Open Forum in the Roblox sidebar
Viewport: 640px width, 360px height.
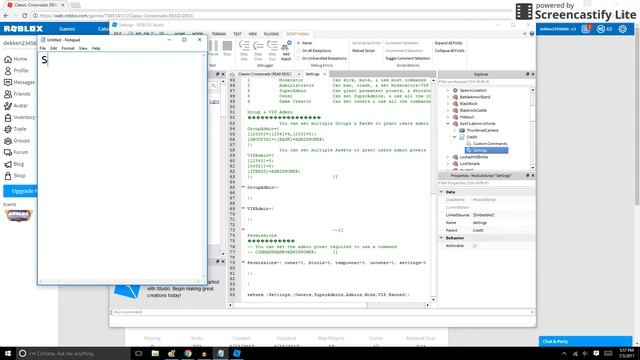(x=16, y=152)
